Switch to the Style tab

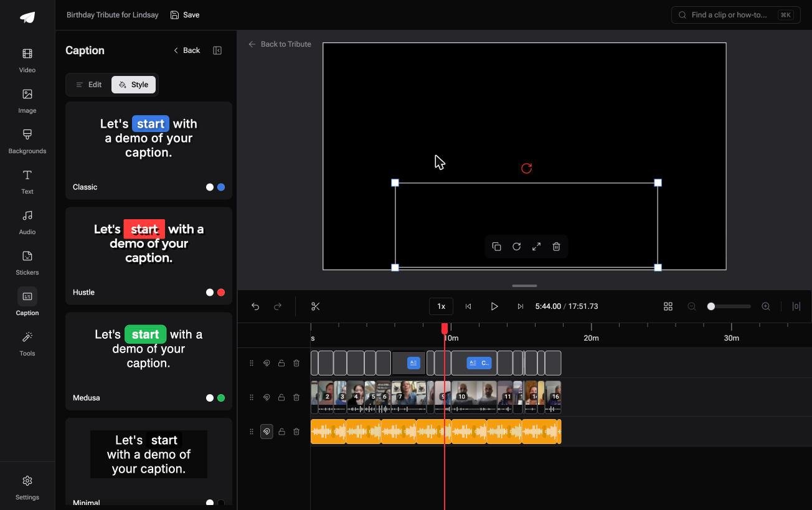pos(133,85)
